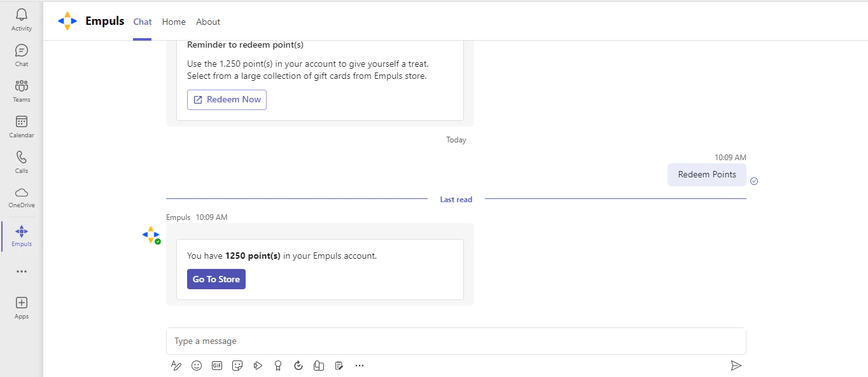Click the Stream play-arrow compose icon

pos(258,366)
